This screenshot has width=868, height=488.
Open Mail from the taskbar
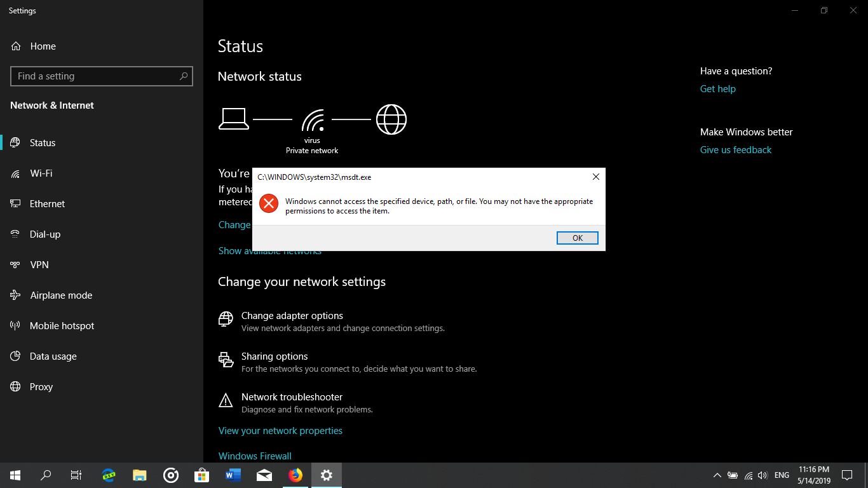click(264, 475)
